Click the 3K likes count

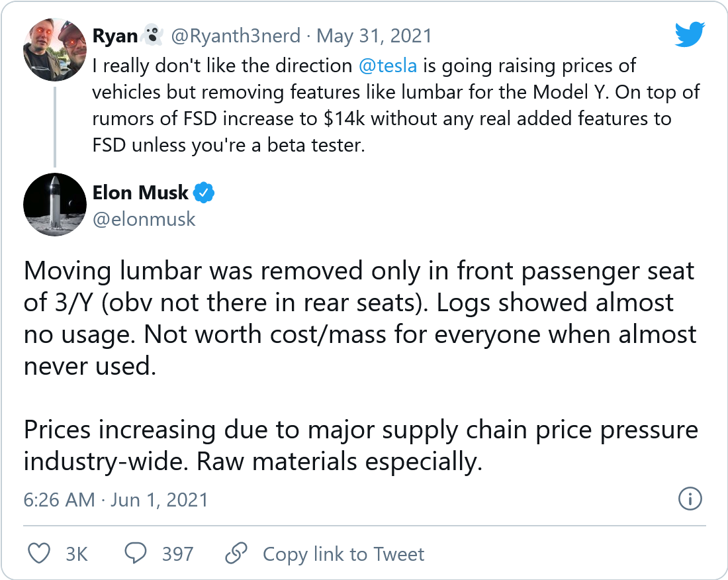pos(77,554)
